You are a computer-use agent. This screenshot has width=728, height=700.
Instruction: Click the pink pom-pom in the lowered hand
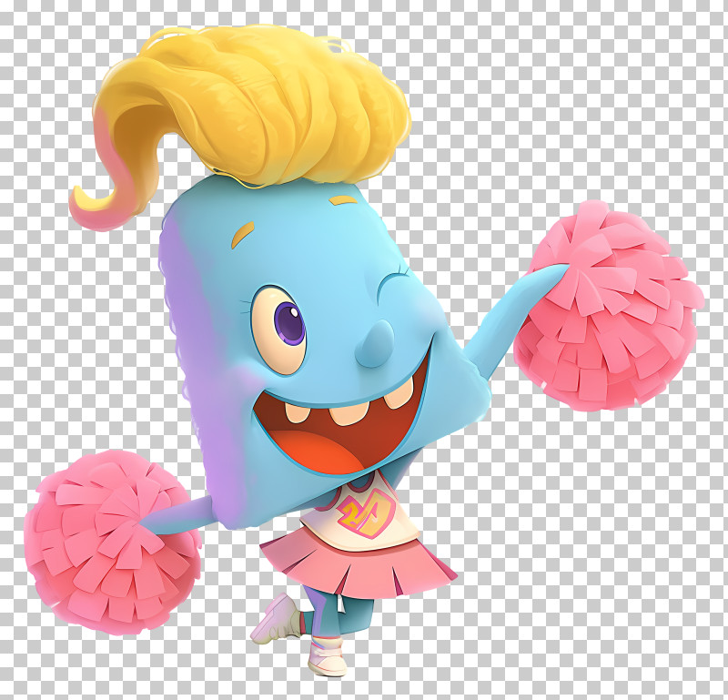[113, 542]
